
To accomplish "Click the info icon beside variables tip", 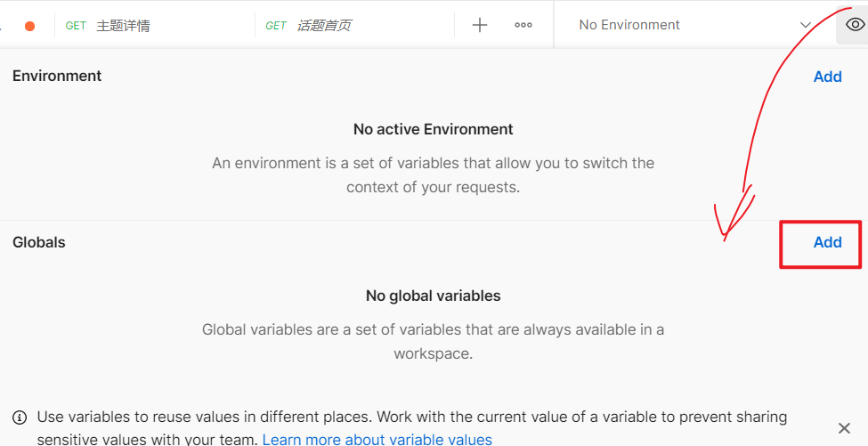I will 20,418.
